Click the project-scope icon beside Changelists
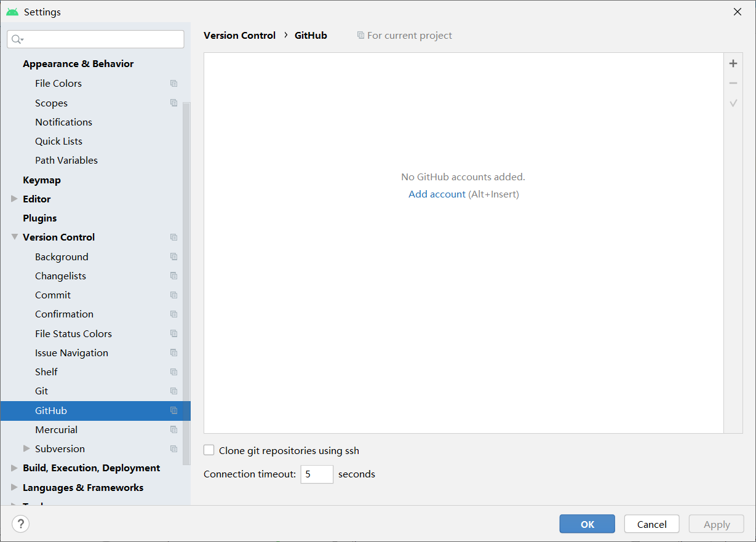 point(174,276)
